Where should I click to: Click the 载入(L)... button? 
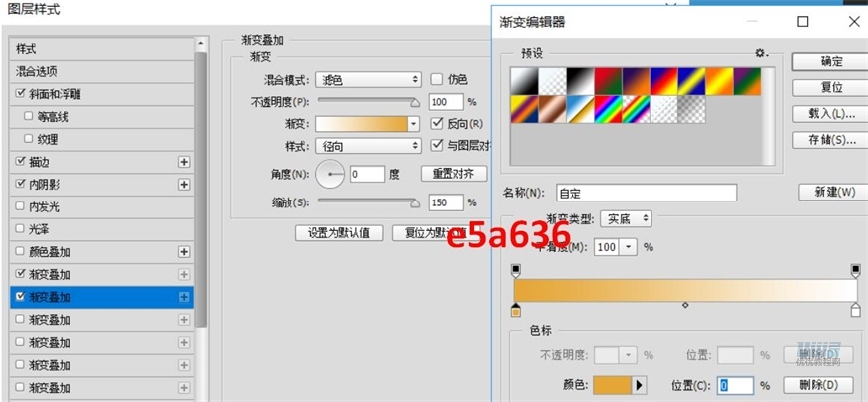click(831, 114)
